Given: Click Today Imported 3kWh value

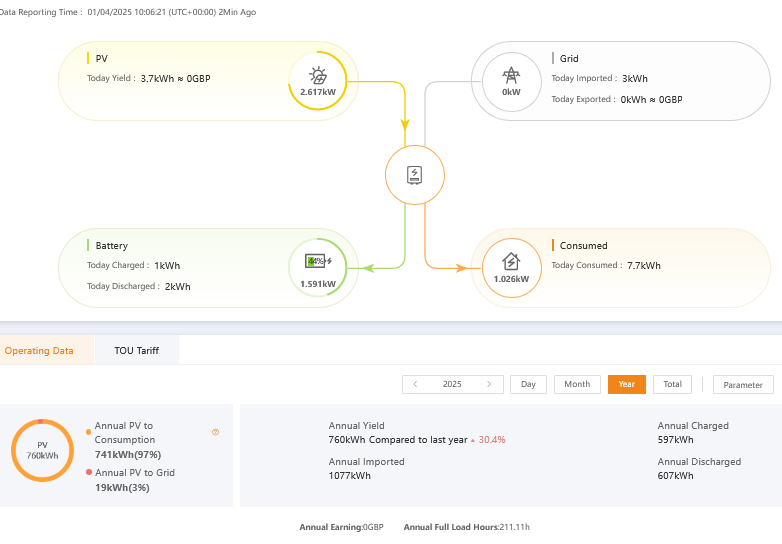Looking at the screenshot, I should coord(635,79).
